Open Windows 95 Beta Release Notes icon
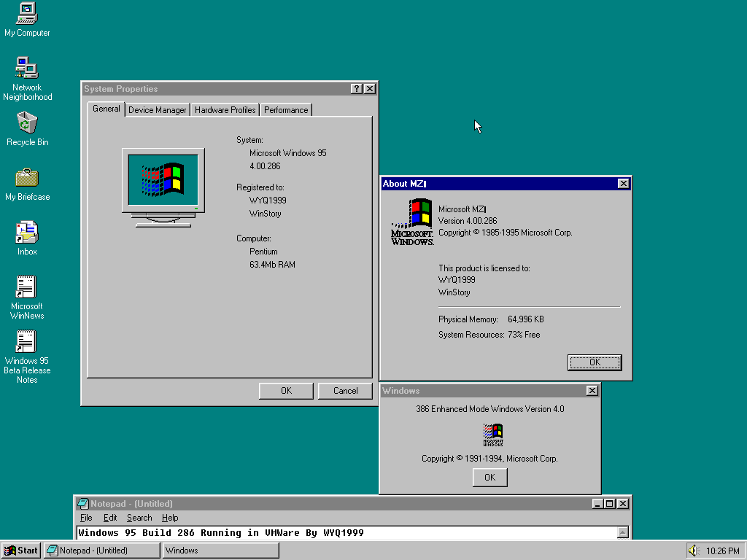Image resolution: width=747 pixels, height=560 pixels. point(27,342)
